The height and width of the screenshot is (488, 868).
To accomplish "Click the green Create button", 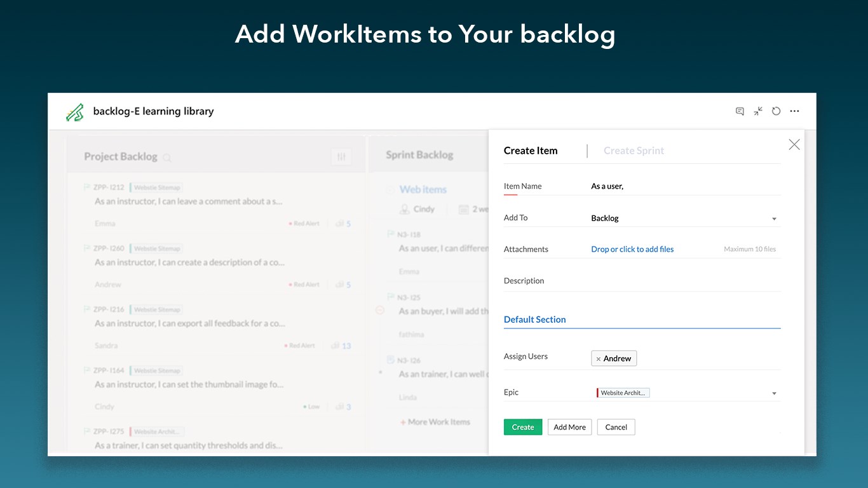I will (x=523, y=427).
